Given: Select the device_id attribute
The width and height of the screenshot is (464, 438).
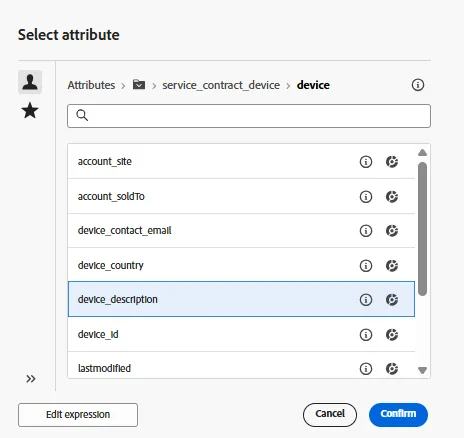Looking at the screenshot, I should (x=241, y=334).
